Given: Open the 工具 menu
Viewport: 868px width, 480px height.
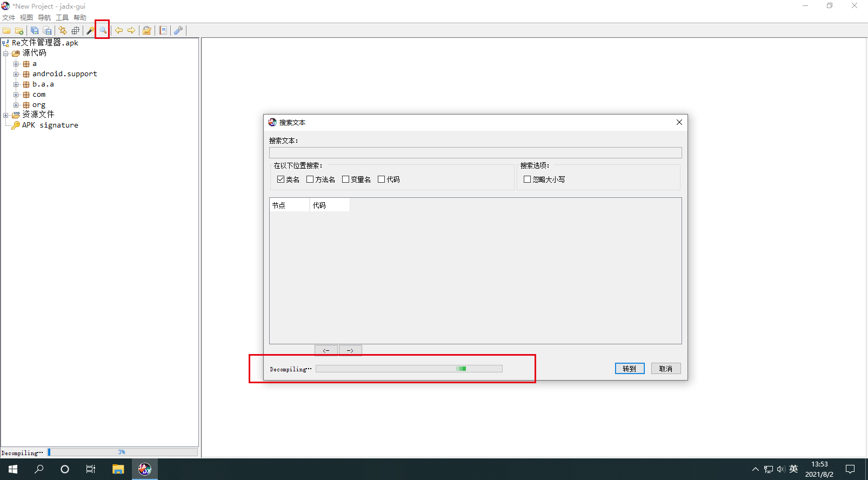Looking at the screenshot, I should [x=62, y=18].
